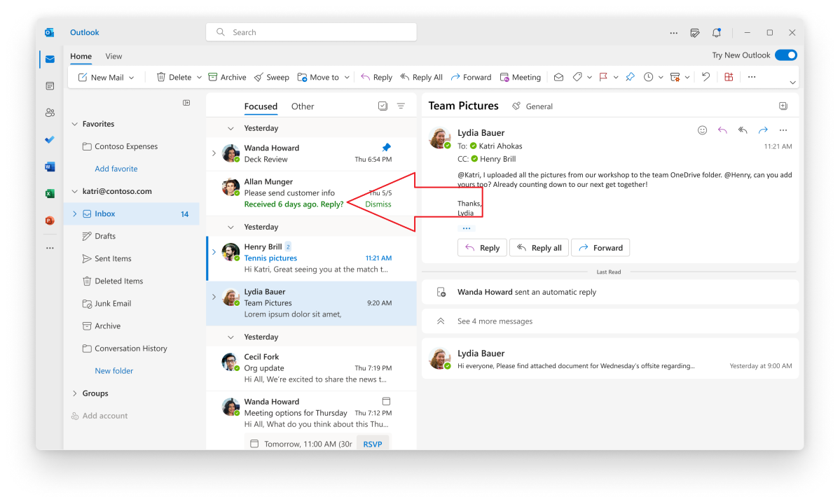840x504 pixels.
Task: Add emoji reaction to Lydia Bauer's message
Action: pyautogui.click(x=702, y=130)
